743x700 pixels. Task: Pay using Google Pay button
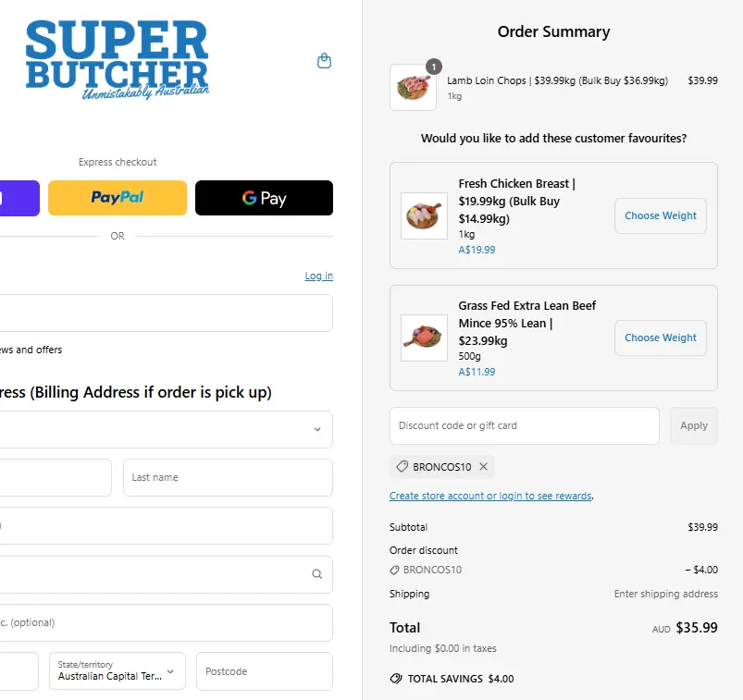click(x=264, y=198)
